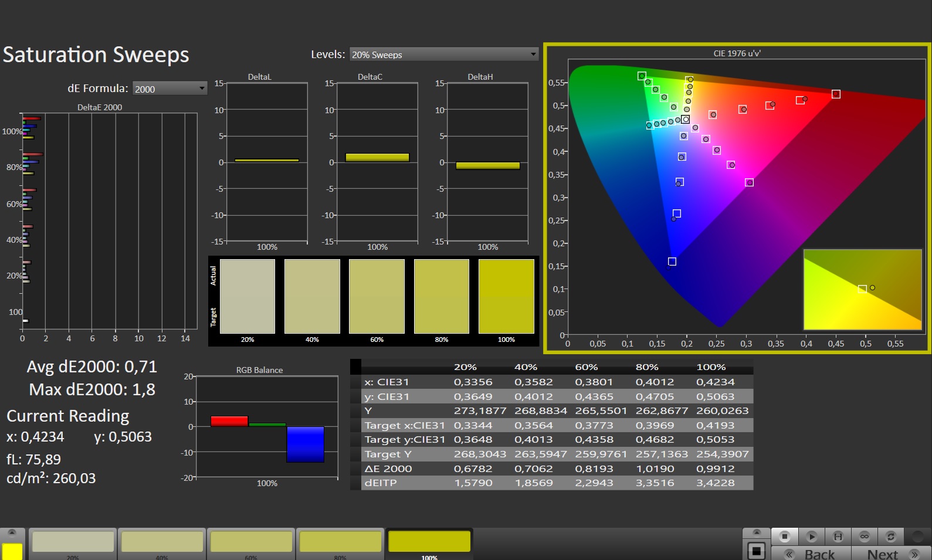
Task: Click the large black square stop icon
Action: (x=757, y=551)
